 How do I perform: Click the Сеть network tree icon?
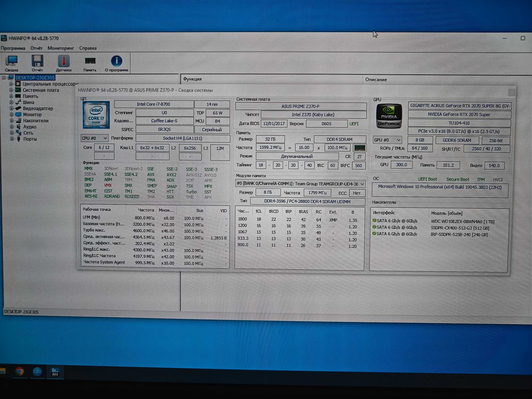pyautogui.click(x=18, y=132)
